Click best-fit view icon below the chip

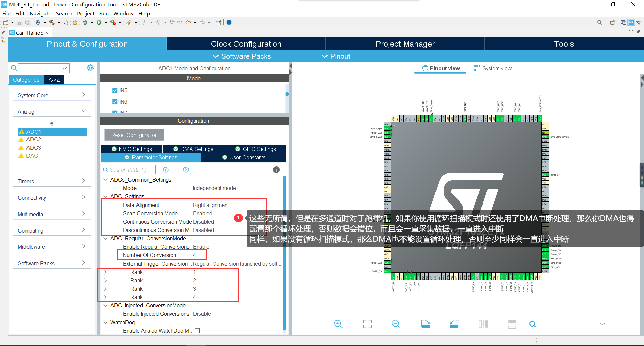pyautogui.click(x=367, y=324)
